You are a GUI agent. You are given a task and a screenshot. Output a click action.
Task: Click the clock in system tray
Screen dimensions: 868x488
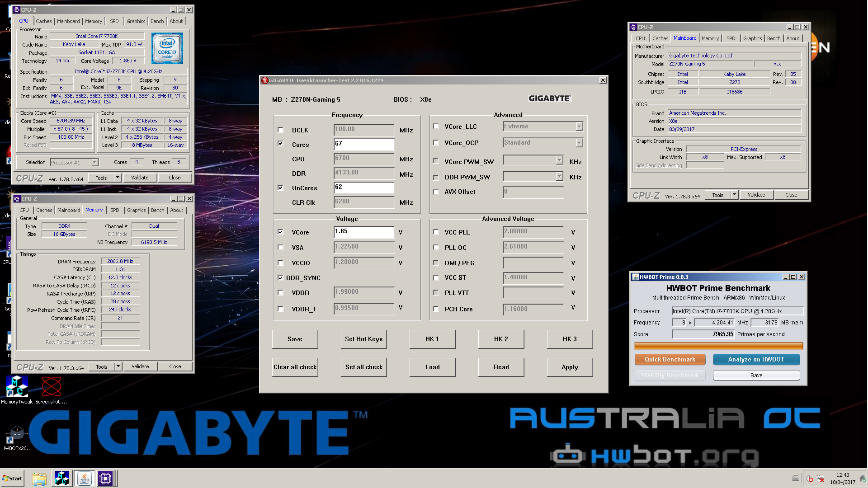[843, 479]
